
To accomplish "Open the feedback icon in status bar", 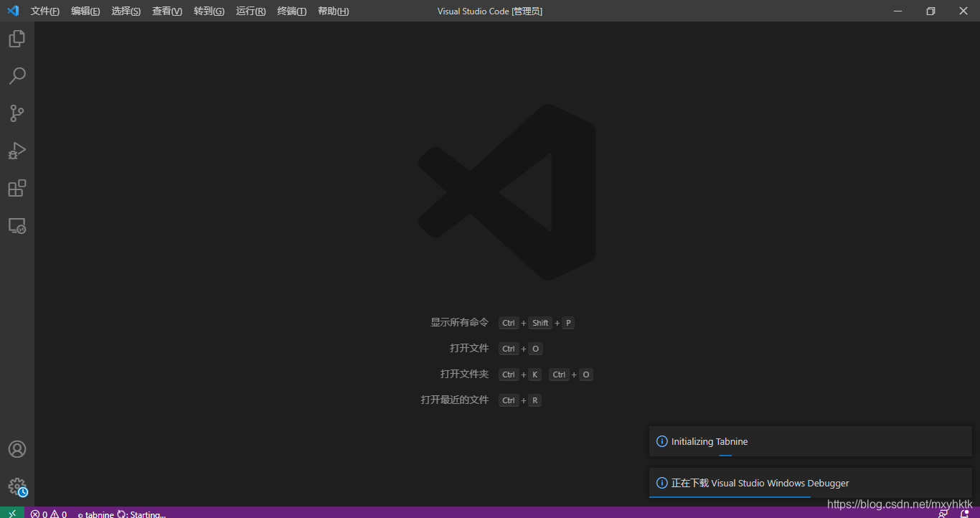I will click(943, 514).
